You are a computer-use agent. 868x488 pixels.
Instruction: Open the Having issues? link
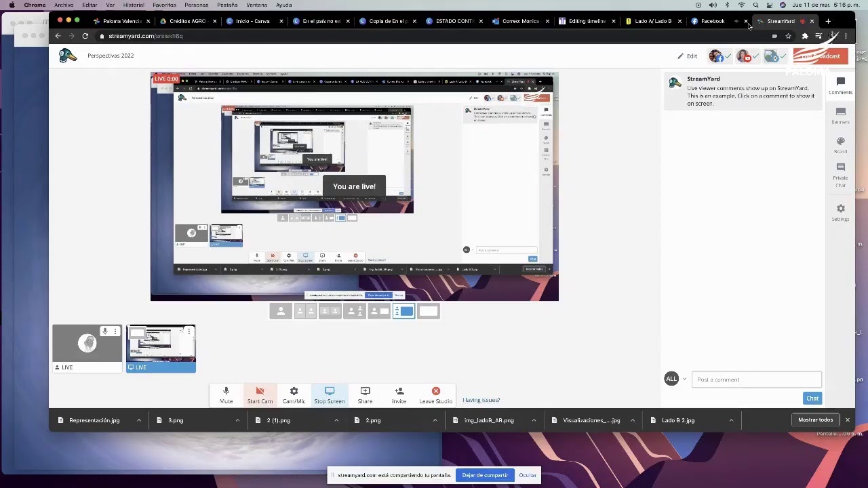pos(481,400)
